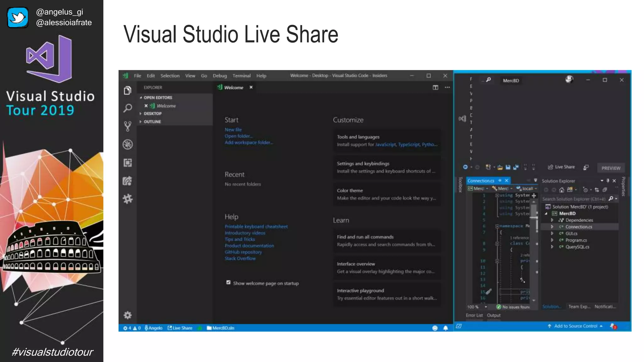Open the Go menu in VS Code

coord(204,76)
